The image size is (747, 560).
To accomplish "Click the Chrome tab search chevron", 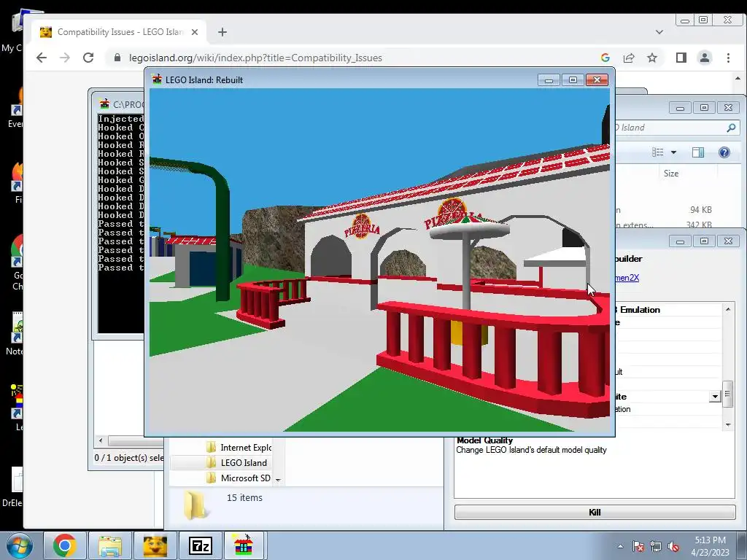I will pyautogui.click(x=659, y=32).
